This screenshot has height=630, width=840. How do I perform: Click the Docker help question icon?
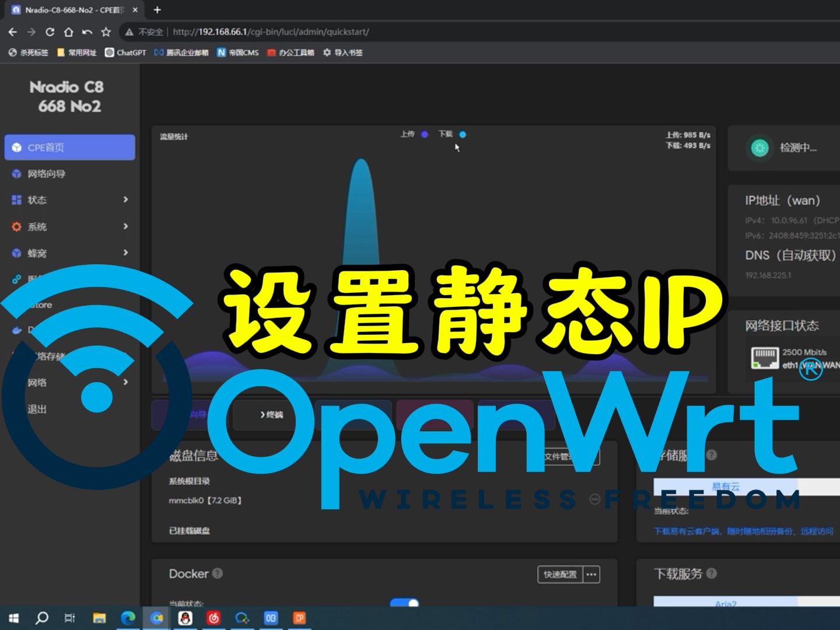tap(218, 573)
